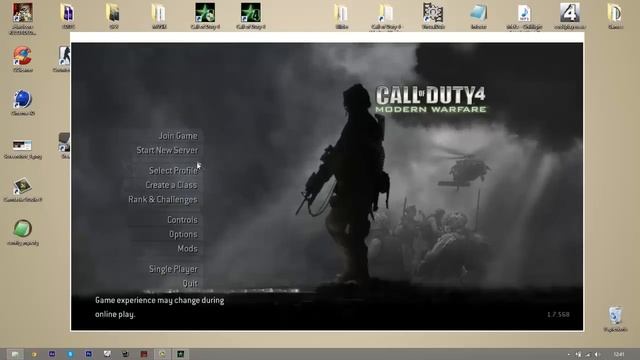Show hidden tray icons arrow
Viewport: 640px width, 360px height.
(x=569, y=354)
